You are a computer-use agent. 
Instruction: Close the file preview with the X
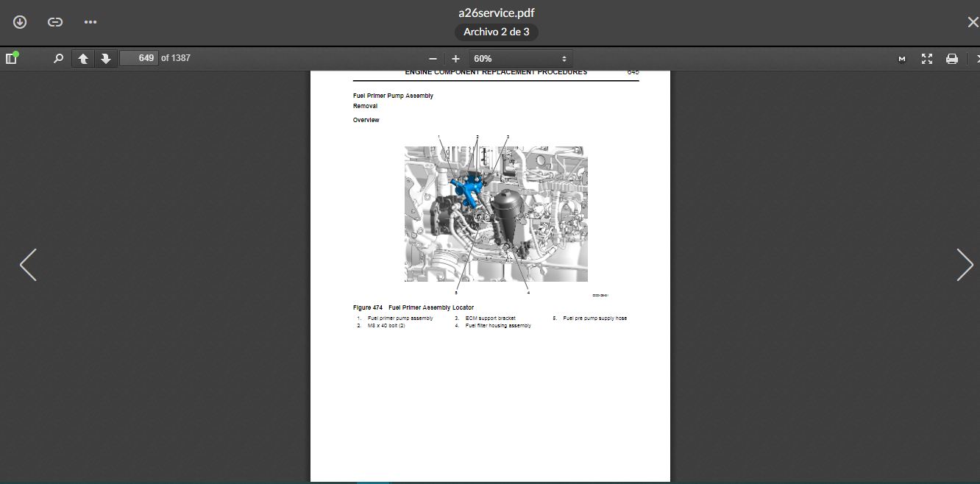[973, 23]
